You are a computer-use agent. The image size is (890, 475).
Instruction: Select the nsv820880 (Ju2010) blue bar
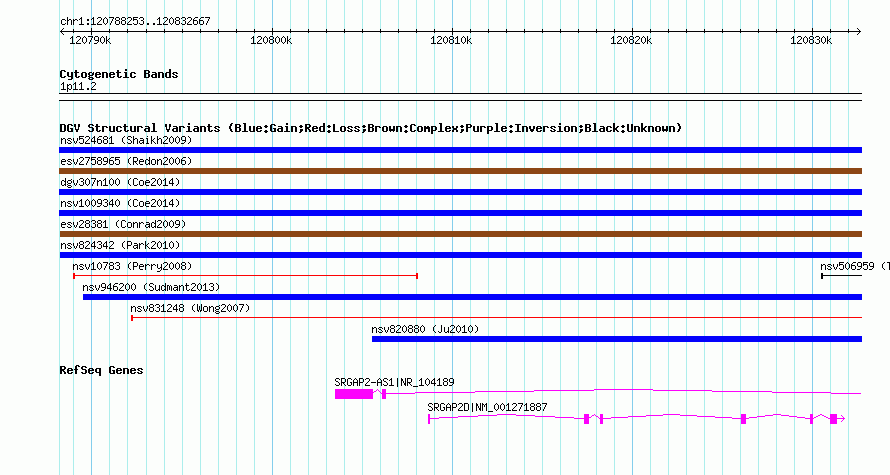[617, 339]
